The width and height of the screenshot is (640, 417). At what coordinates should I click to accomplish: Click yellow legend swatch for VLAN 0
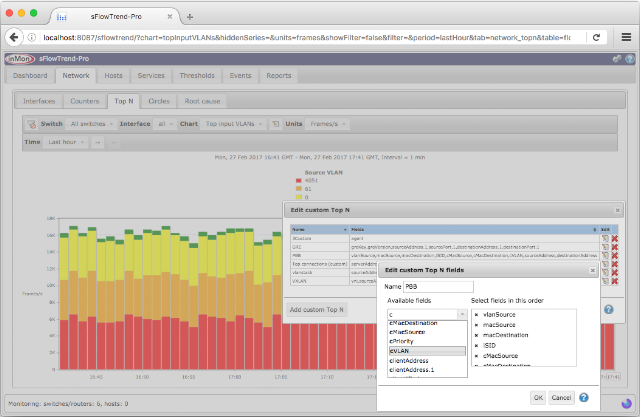click(299, 197)
